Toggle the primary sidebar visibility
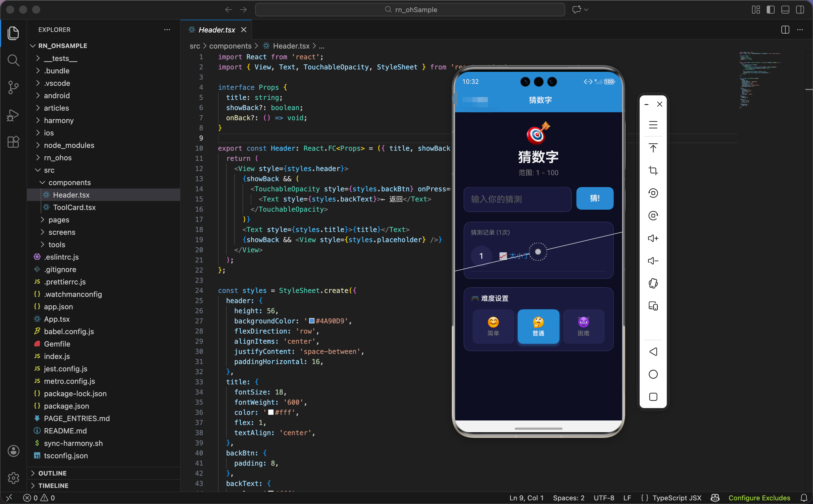Screen dimensions: 813x504 pyautogui.click(x=770, y=10)
